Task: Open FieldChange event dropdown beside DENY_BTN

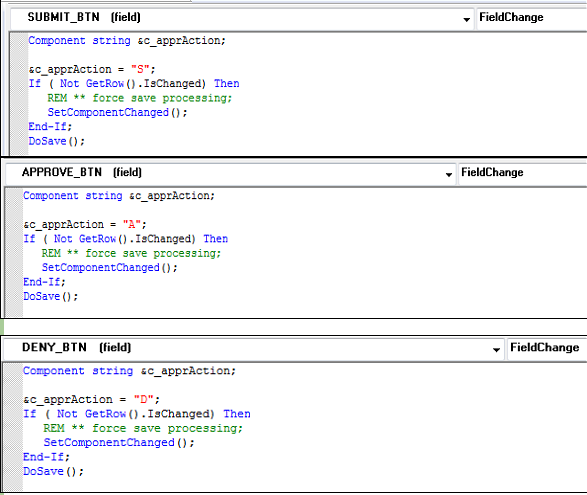Action: 547,349
